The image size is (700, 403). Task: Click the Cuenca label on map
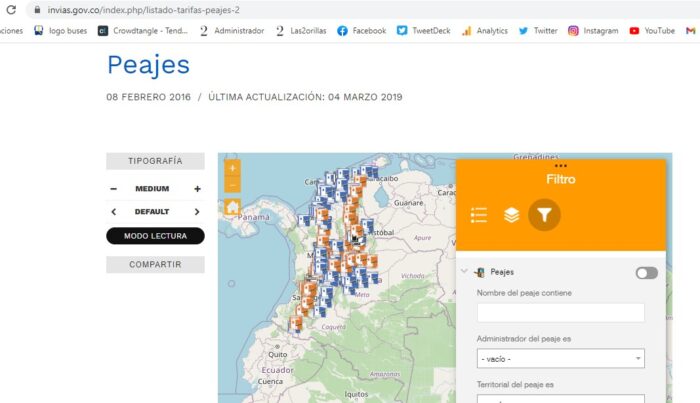click(x=270, y=382)
